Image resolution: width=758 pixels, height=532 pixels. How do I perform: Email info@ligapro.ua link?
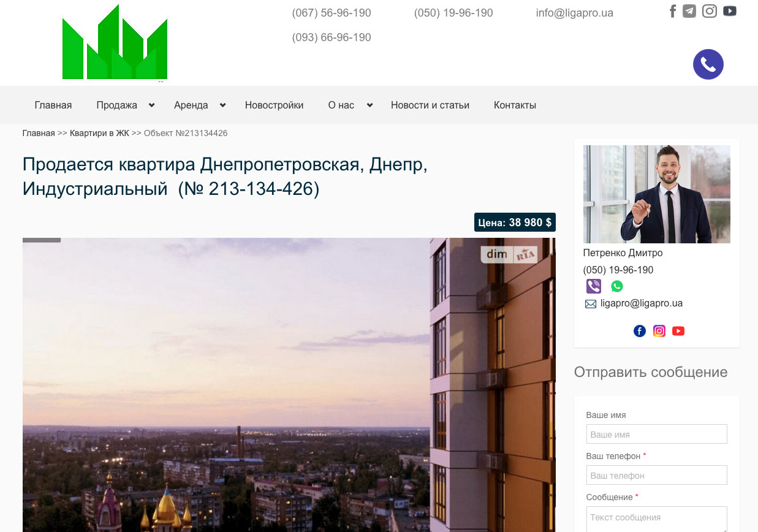tap(575, 13)
